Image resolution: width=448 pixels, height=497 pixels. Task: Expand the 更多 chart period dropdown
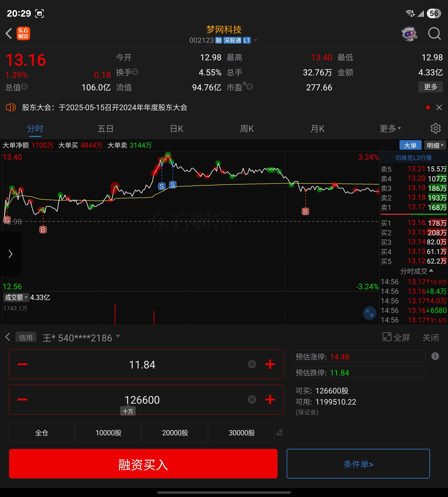390,128
